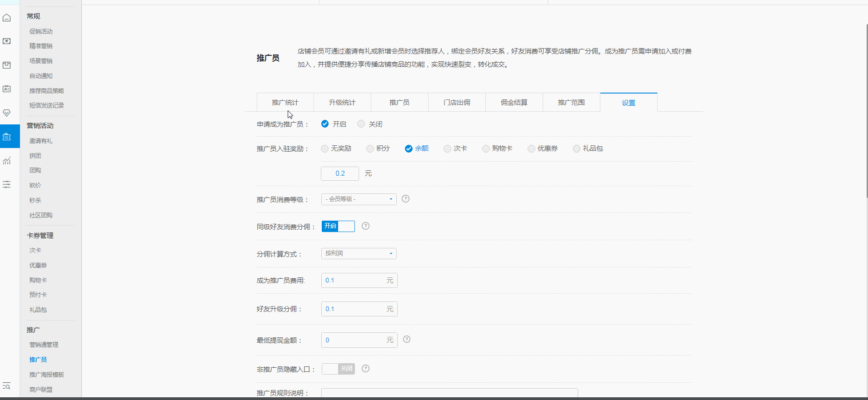The height and width of the screenshot is (400, 868).
Task: Open the member card icon in left rail
Action: click(7, 89)
